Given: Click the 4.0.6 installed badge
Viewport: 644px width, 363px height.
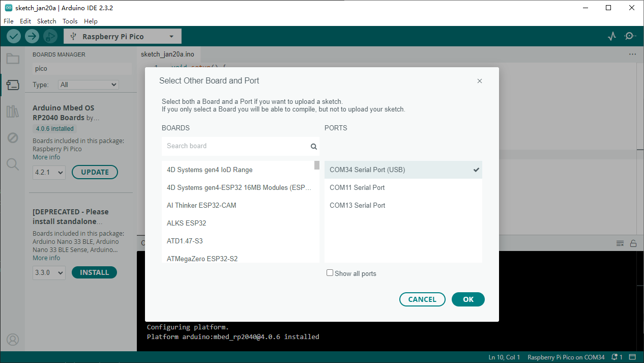Looking at the screenshot, I should click(54, 129).
